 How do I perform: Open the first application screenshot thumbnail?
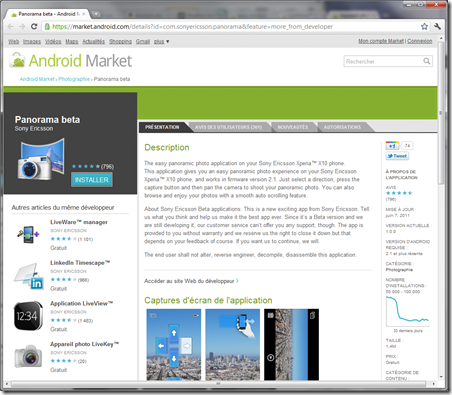174,345
